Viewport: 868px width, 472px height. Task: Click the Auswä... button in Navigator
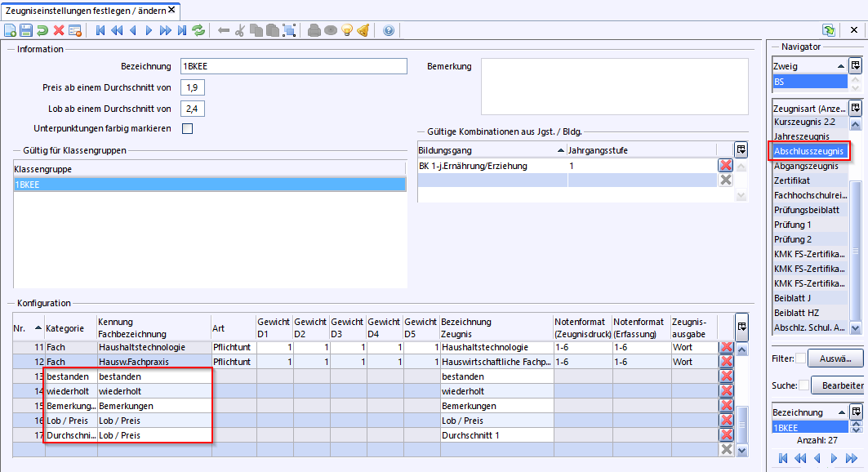[x=835, y=358]
